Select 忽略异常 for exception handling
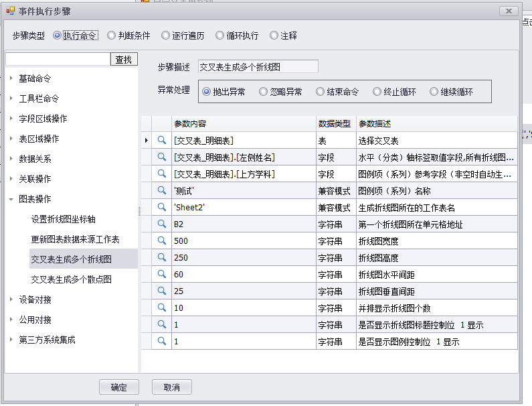This screenshot has width=532, height=406. click(264, 92)
